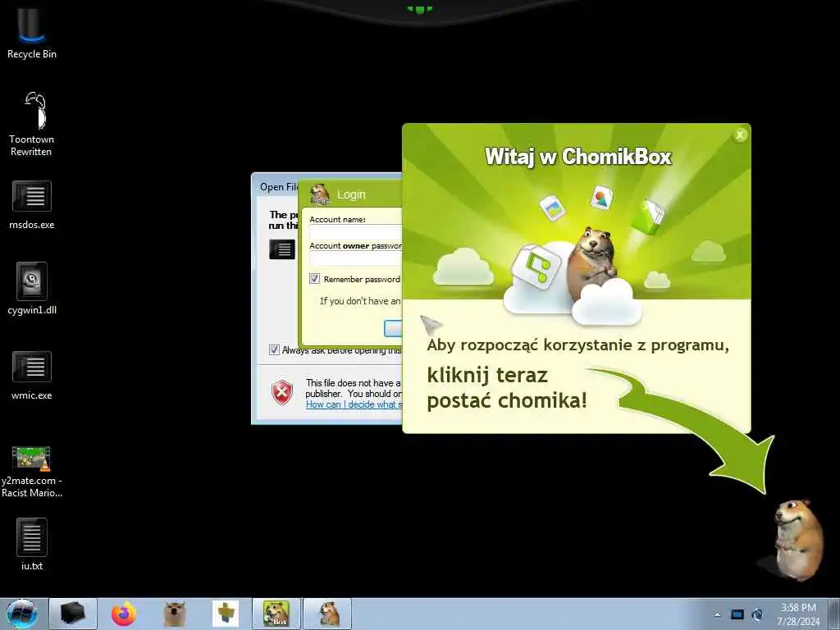Open the clock showing 3:58 PM
Image resolution: width=840 pixels, height=630 pixels.
[798, 614]
